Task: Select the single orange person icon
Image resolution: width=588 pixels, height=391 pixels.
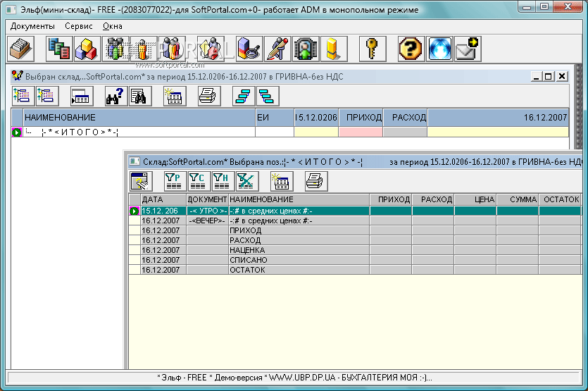Action: coord(144,49)
